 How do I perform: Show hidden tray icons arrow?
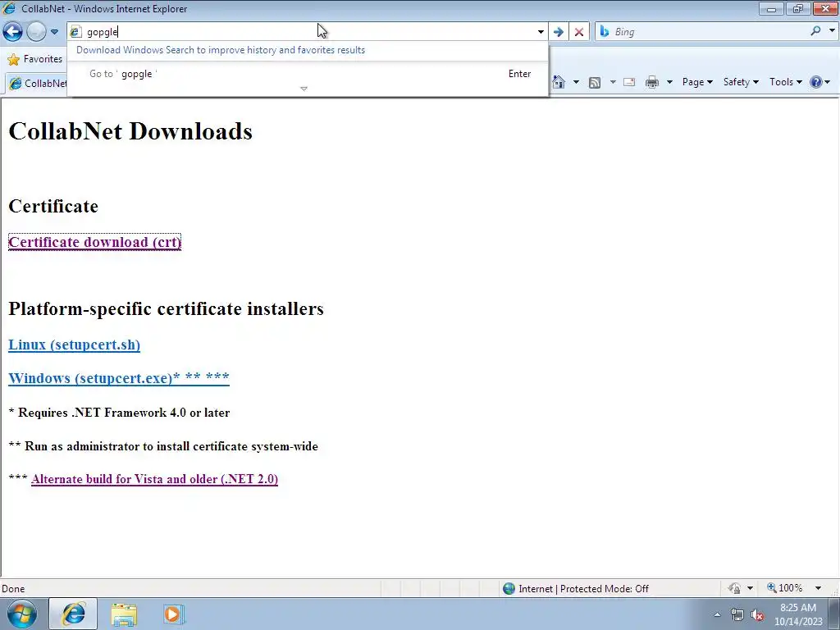click(717, 614)
